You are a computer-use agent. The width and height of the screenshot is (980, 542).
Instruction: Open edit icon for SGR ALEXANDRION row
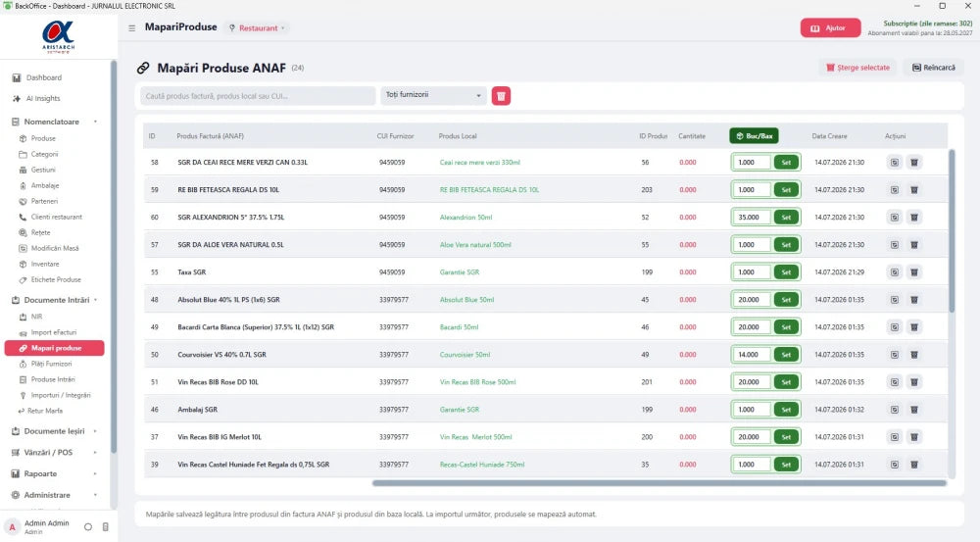[895, 218]
